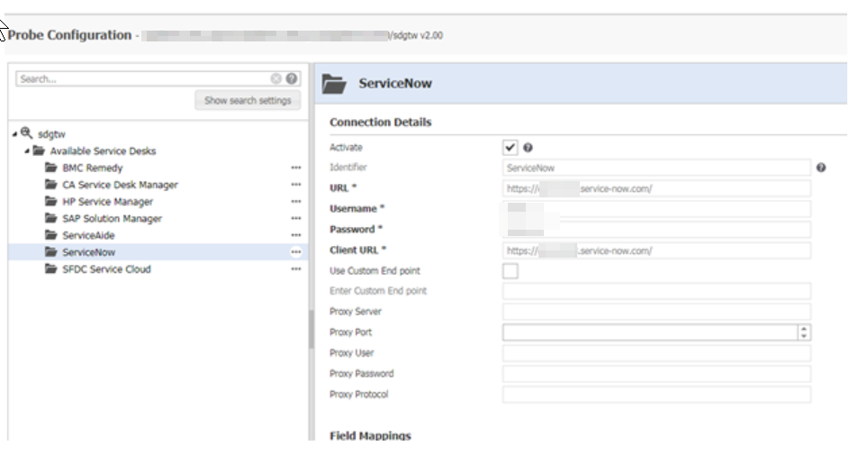
Task: Enable the Use Custom End point checkbox
Action: tap(511, 271)
